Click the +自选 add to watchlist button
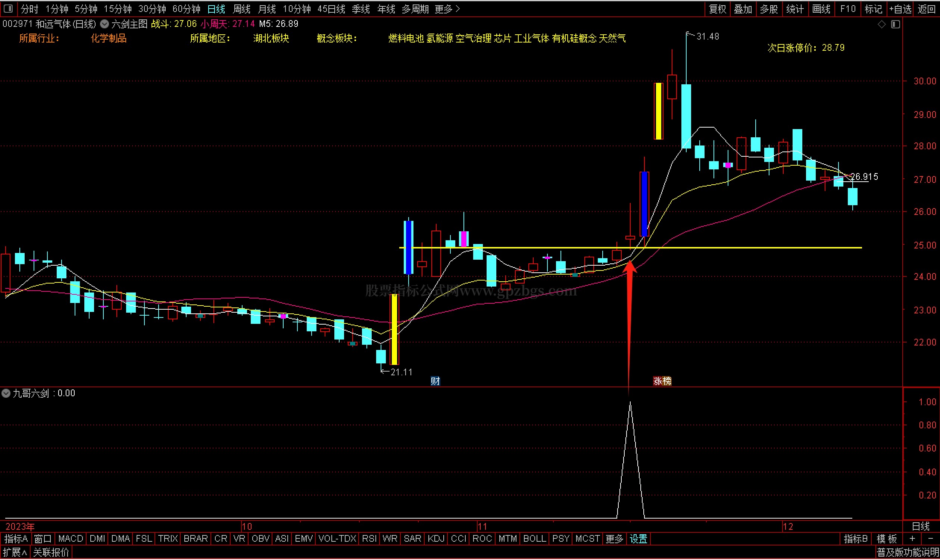 coord(900,9)
